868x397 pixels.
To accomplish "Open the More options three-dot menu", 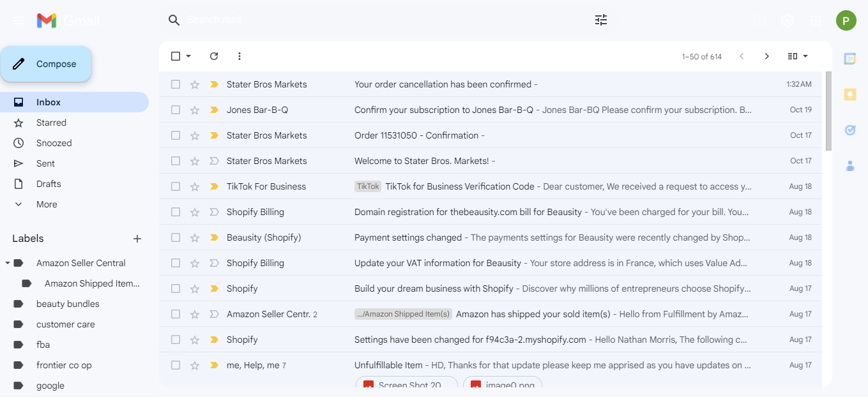I will [x=240, y=56].
